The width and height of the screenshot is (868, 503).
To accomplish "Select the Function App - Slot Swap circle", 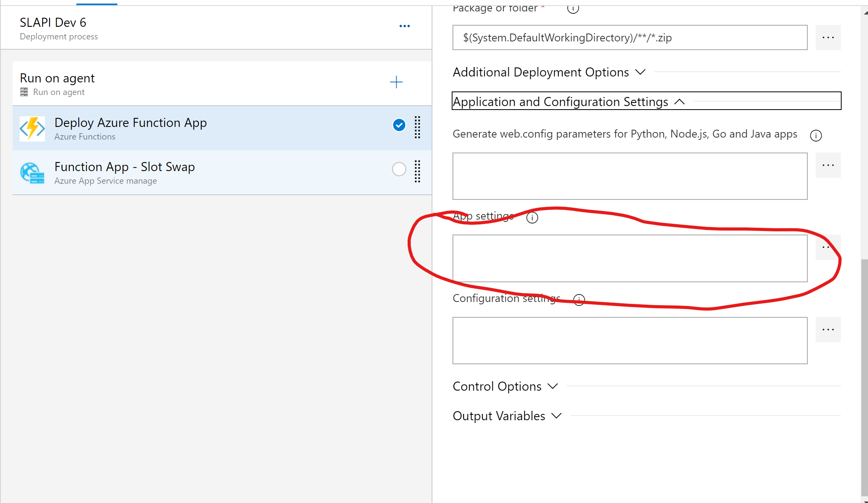I will click(x=399, y=169).
